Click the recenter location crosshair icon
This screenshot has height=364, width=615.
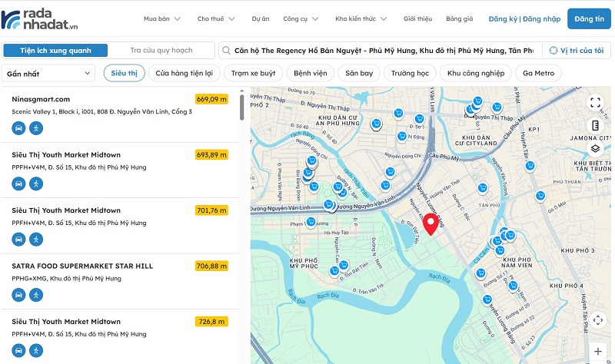(598, 320)
